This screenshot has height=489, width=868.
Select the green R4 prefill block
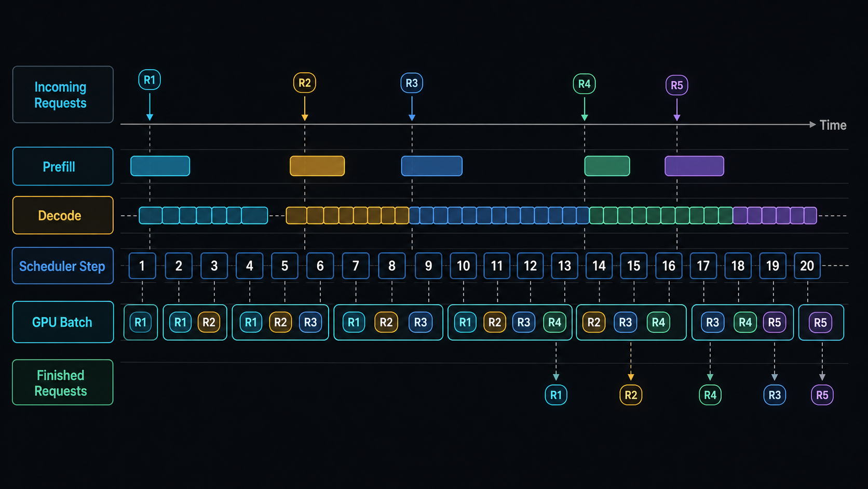tap(607, 166)
